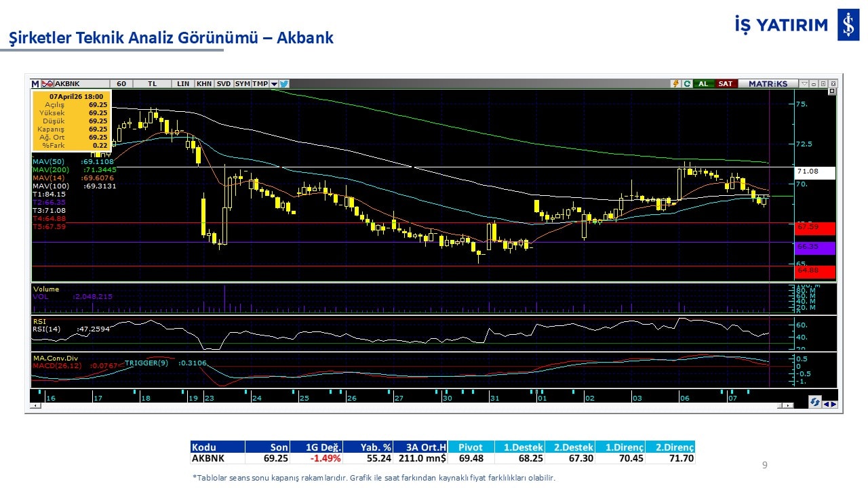The width and height of the screenshot is (868, 488).
Task: Click the lightning bolt quick-order icon
Action: [x=675, y=84]
